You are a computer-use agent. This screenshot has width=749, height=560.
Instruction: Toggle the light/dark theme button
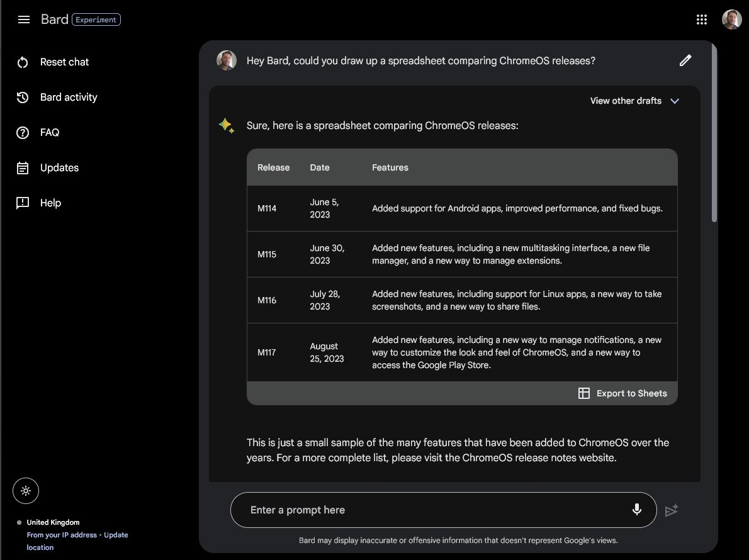click(26, 491)
